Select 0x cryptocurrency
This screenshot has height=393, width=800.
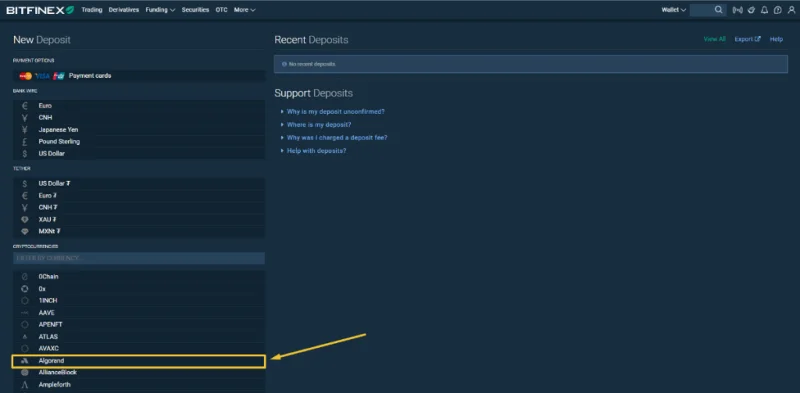tap(139, 289)
